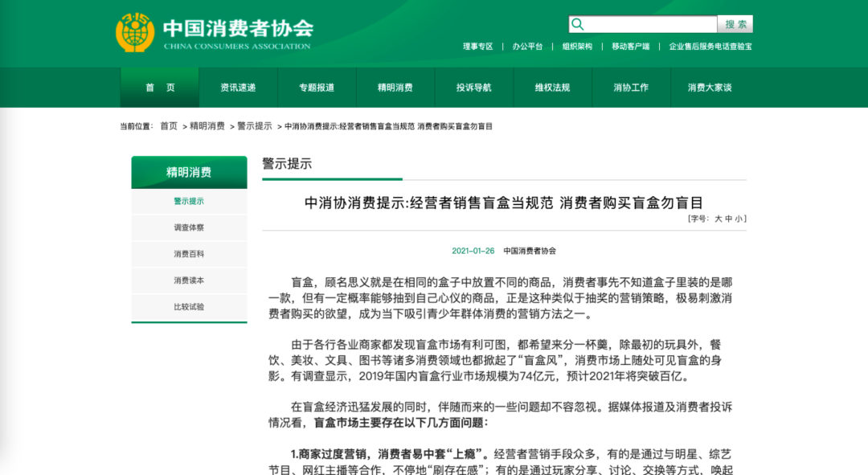Click the breadcrumb 精明消费 link
Viewport: 868px width, 475px height.
207,126
